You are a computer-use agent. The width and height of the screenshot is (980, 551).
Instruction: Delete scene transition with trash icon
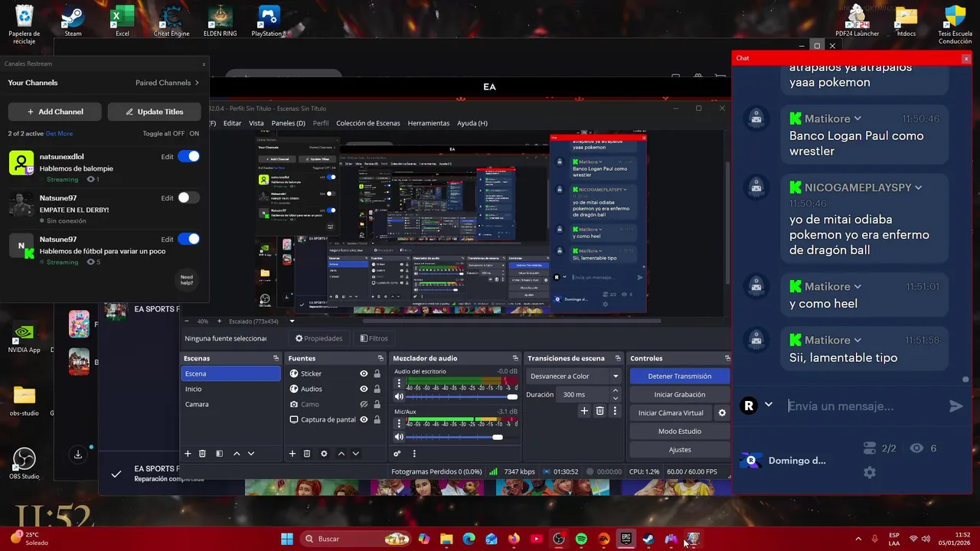click(599, 411)
